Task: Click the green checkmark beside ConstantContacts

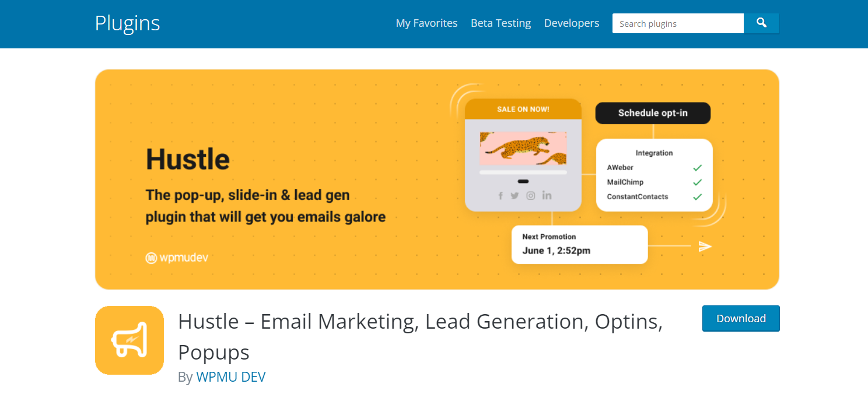Action: click(697, 197)
